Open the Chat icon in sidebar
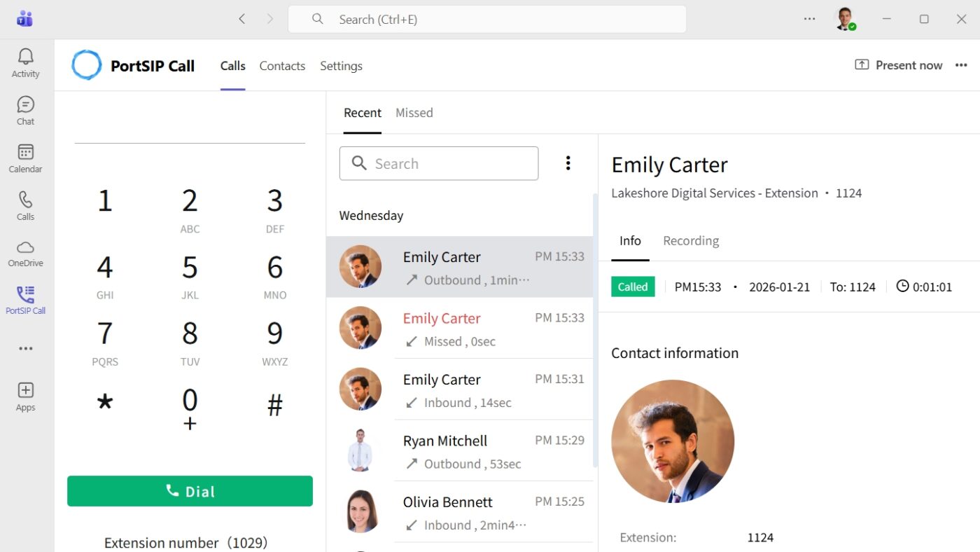980x552 pixels. (x=25, y=109)
